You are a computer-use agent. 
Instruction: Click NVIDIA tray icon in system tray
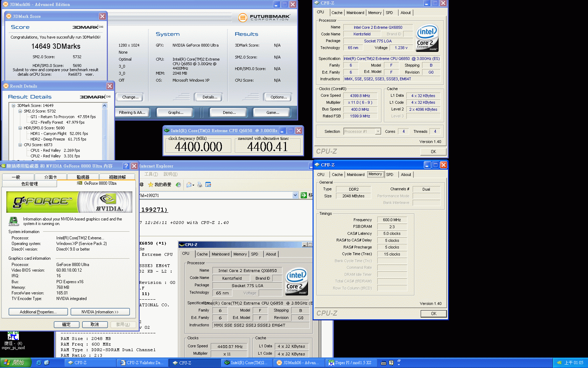pos(559,363)
